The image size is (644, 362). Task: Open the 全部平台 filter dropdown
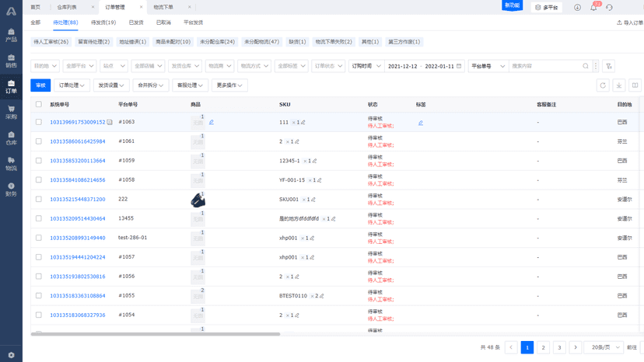79,66
